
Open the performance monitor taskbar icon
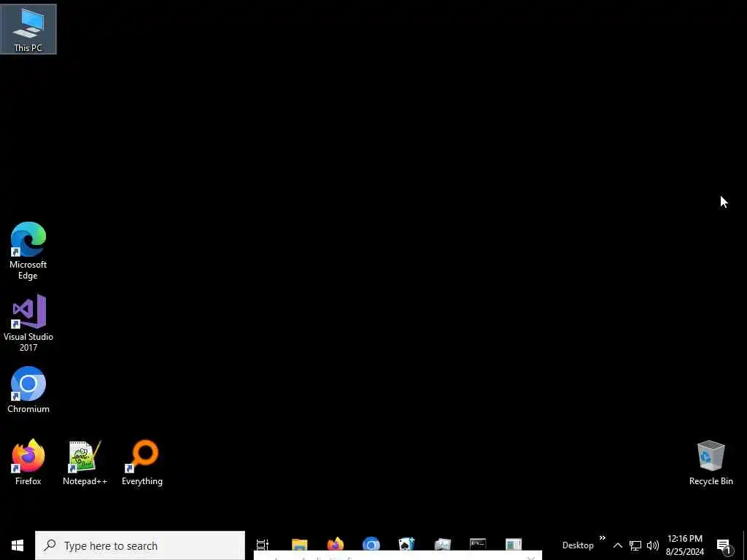443,545
